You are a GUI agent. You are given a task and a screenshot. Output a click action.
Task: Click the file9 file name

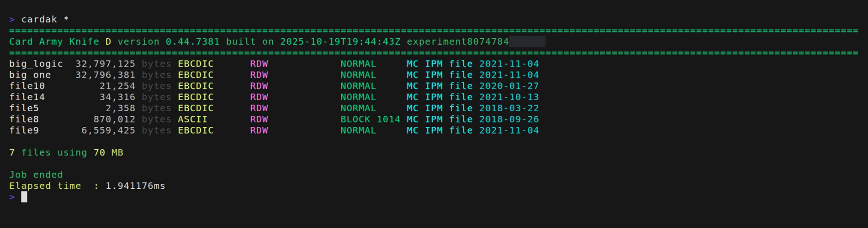[24, 130]
